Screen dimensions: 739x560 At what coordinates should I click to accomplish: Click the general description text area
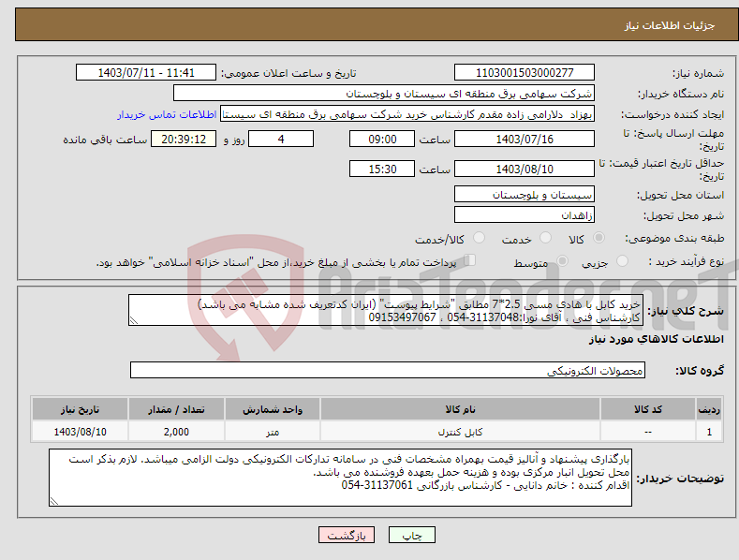[386, 310]
